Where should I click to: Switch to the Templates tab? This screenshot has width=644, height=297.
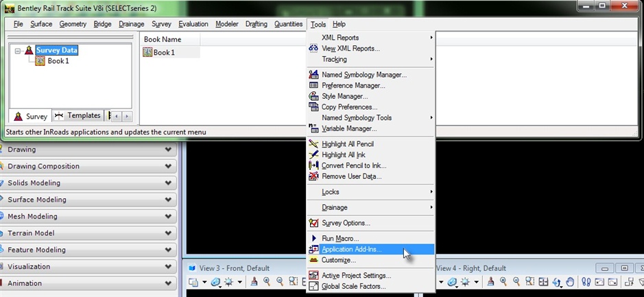78,116
